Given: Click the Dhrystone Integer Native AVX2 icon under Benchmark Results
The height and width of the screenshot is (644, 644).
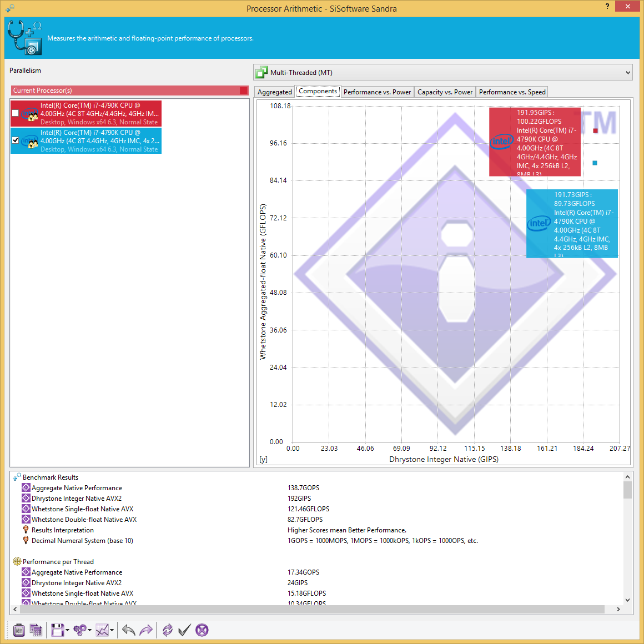Looking at the screenshot, I should [x=26, y=498].
